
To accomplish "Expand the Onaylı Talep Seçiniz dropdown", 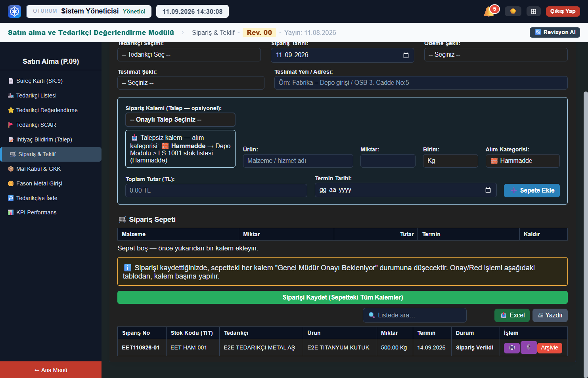I will [x=180, y=120].
